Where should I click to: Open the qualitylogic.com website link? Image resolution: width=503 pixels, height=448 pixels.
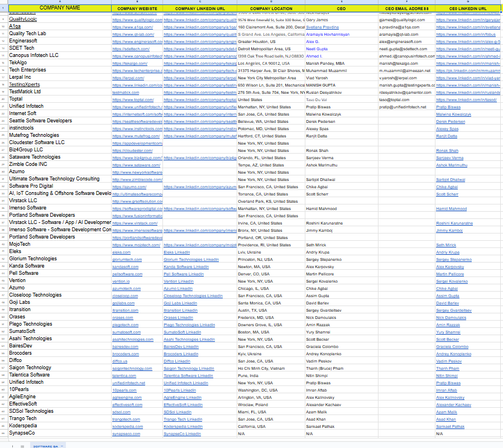(137, 20)
